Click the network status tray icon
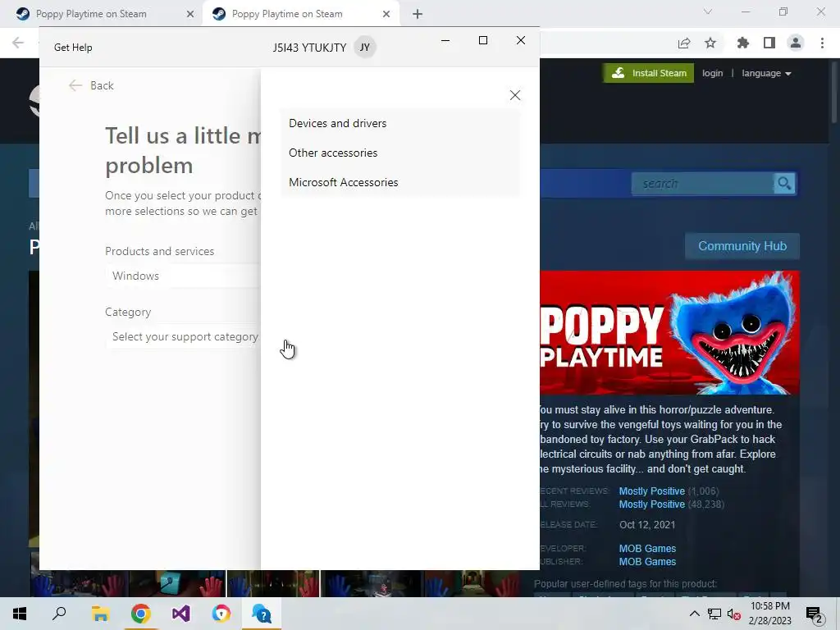Screen dimensions: 840x630 tap(714, 614)
